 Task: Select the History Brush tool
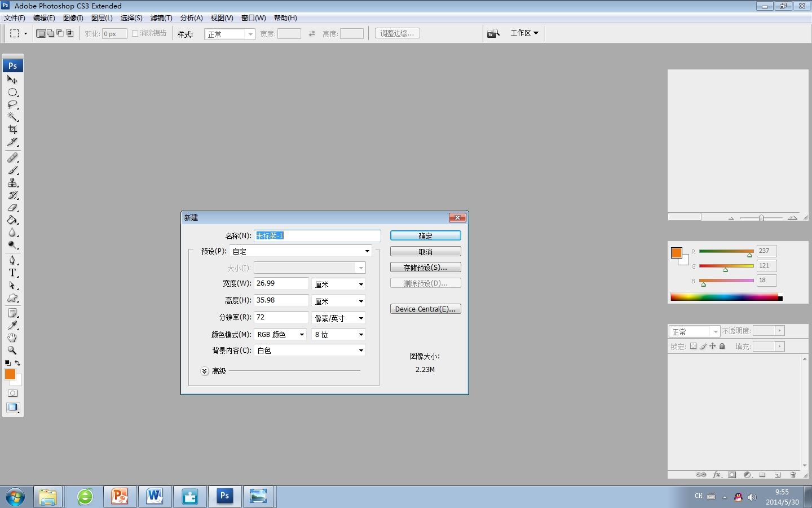click(12, 195)
